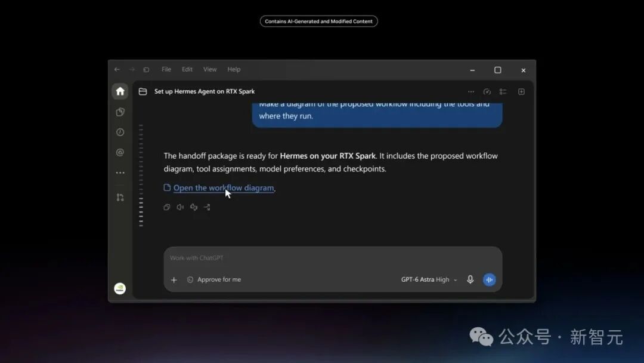Screen dimensions: 644x363
Task: Read the response aloud with the speaker icon
Action: pos(180,207)
